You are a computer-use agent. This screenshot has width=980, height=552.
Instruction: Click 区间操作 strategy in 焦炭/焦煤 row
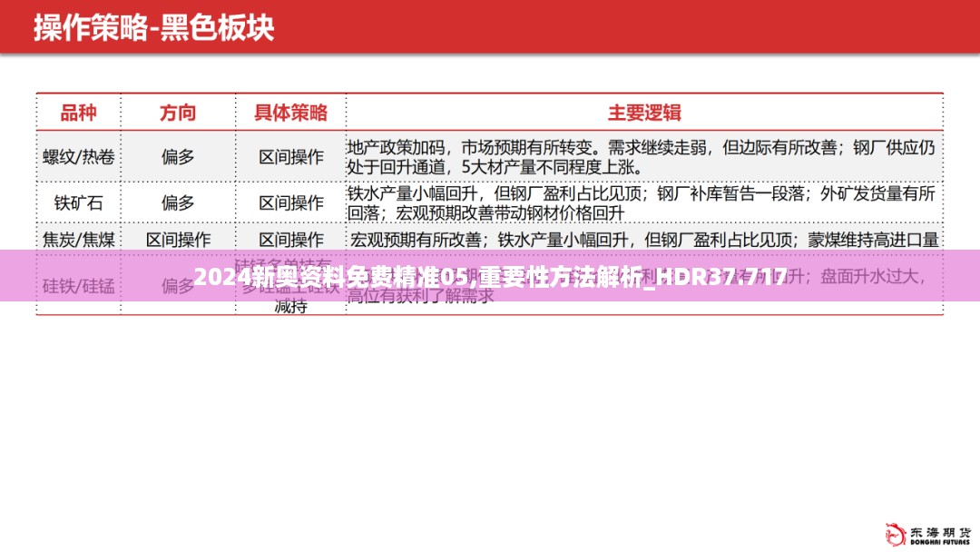pyautogui.click(x=291, y=240)
